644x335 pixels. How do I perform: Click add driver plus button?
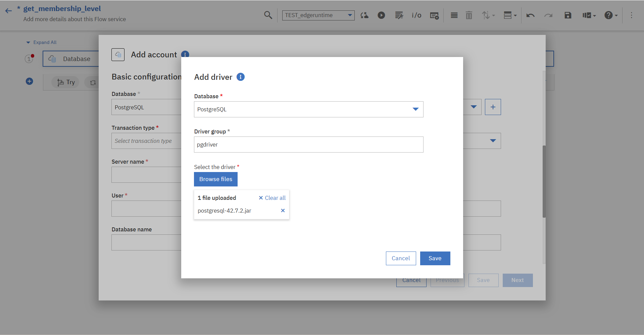(x=493, y=107)
